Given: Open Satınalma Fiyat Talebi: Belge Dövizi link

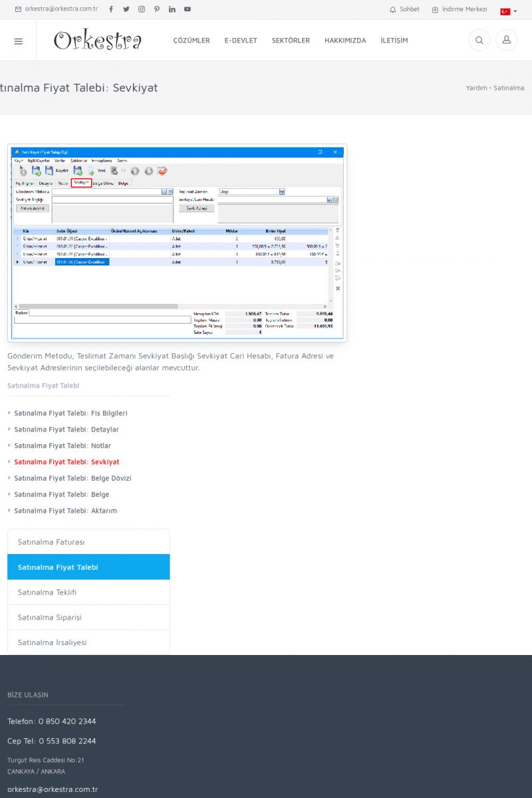Looking at the screenshot, I should click(x=72, y=478).
